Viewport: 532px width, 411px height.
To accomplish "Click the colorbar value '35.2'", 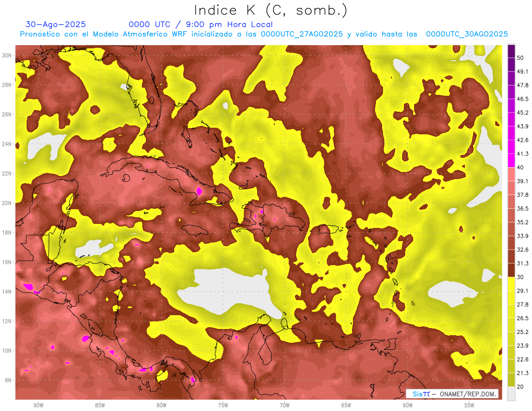I will (523, 222).
